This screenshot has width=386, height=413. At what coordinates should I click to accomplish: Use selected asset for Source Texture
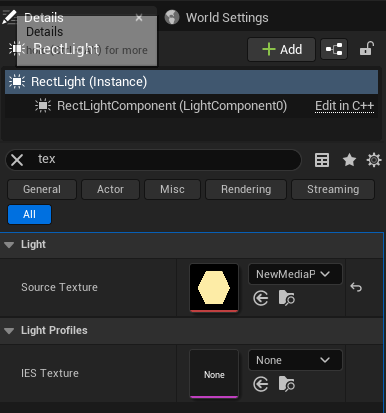(261, 298)
